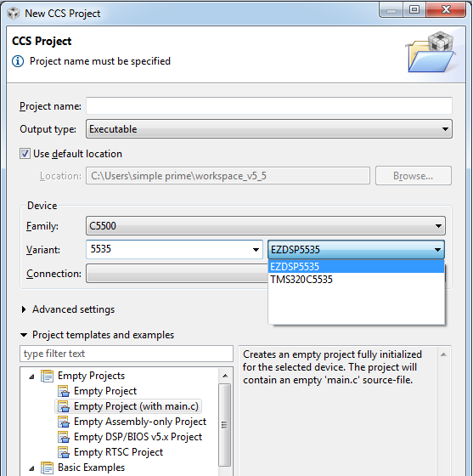
Task: Click the Empty DSP/BIOS v5.x Project icon
Action: (64, 437)
